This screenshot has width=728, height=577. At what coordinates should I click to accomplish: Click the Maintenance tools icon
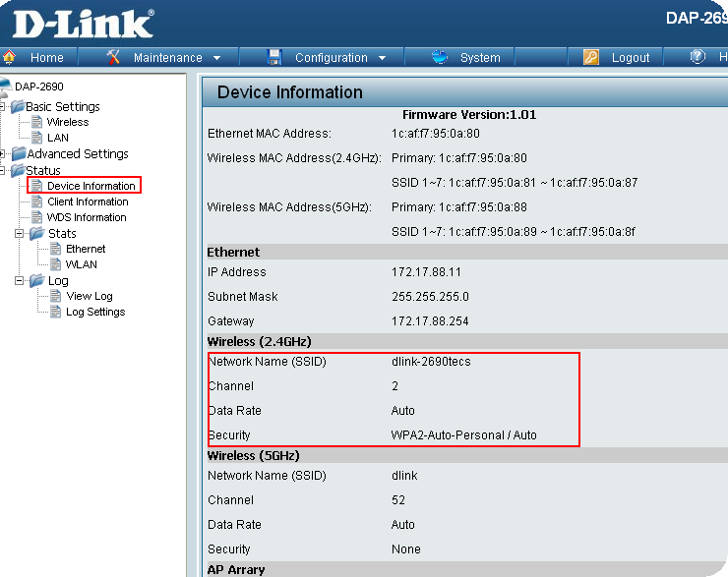tap(113, 57)
